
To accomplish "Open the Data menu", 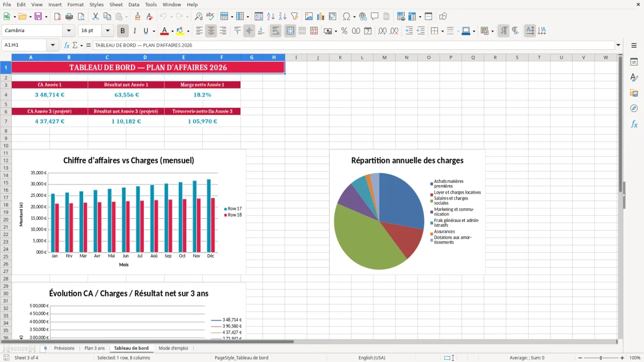I will pyautogui.click(x=134, y=4).
